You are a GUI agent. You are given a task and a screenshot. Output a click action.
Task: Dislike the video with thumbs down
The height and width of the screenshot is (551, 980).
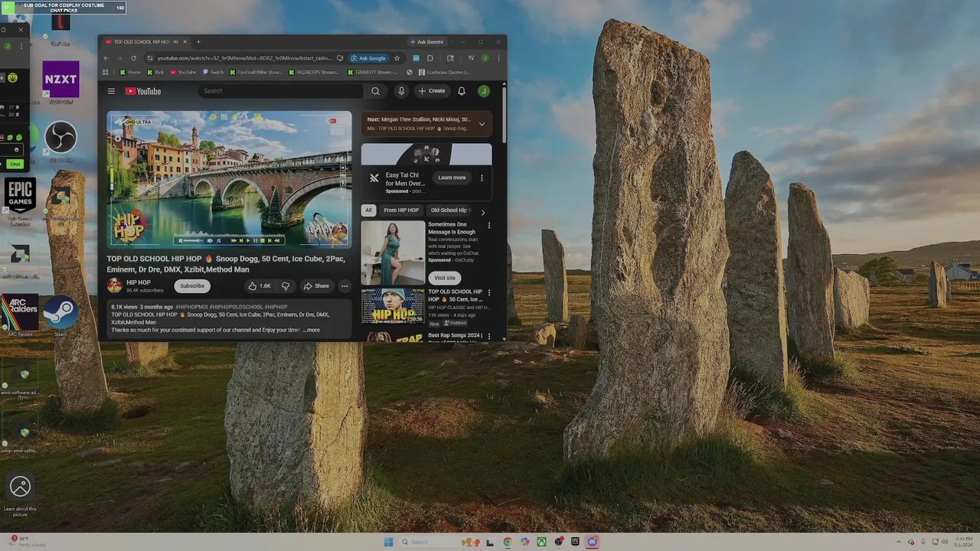(286, 286)
